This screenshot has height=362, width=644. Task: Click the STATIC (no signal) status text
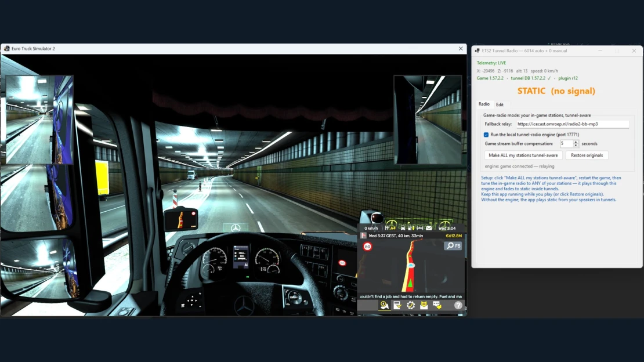tap(556, 91)
